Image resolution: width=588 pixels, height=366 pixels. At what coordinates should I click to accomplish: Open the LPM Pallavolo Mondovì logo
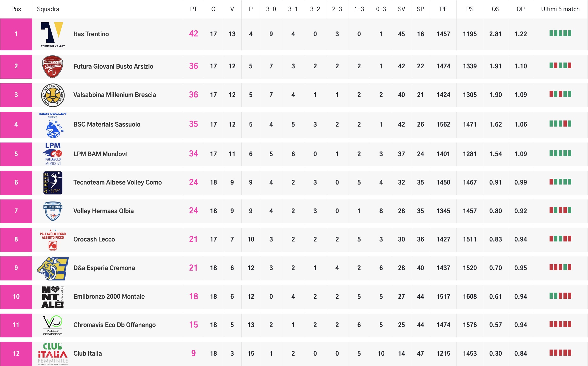tap(53, 154)
